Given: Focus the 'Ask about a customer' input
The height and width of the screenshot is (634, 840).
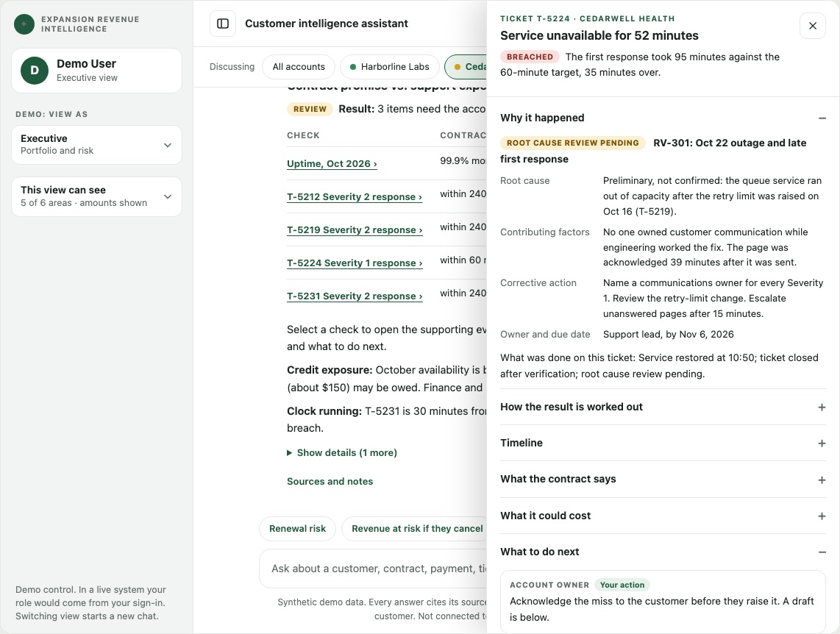Looking at the screenshot, I should 373,569.
